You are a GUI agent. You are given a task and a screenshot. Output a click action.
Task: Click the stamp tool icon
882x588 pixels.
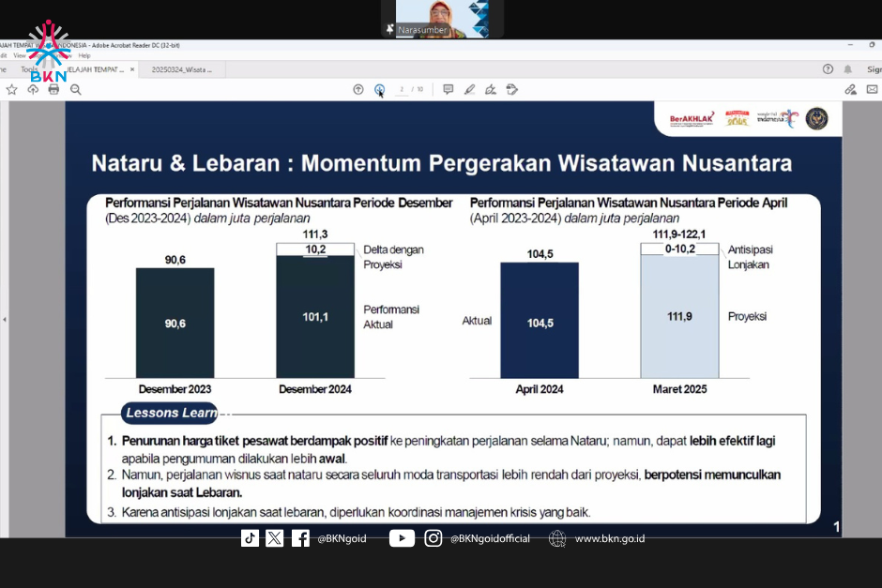point(511,90)
